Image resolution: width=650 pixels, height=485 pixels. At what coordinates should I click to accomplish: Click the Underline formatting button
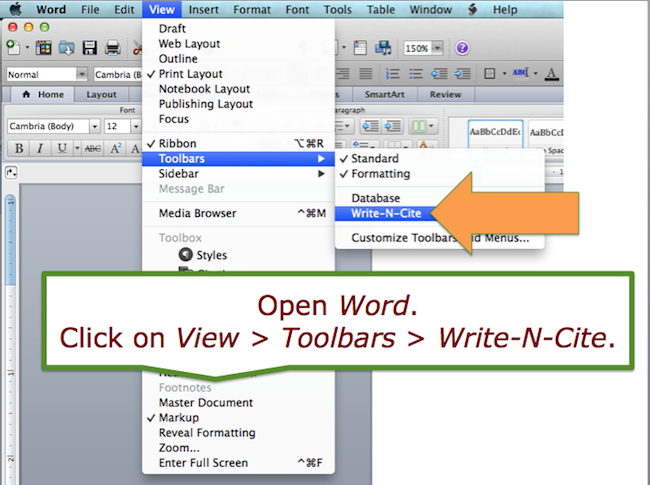click(x=62, y=148)
